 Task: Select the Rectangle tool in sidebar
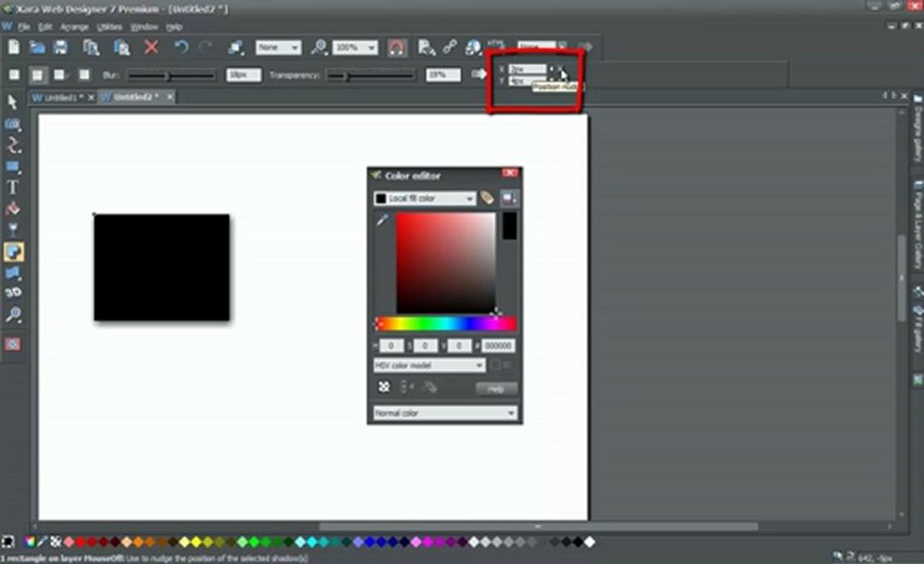click(x=13, y=167)
